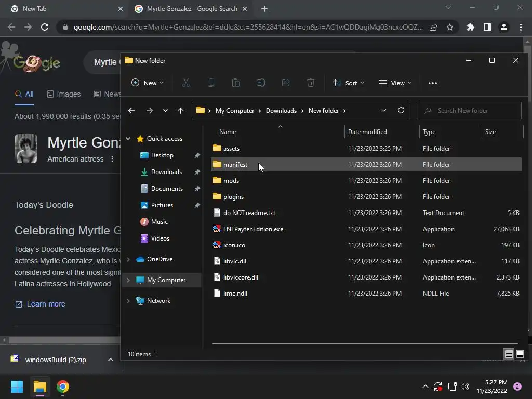The image size is (532, 399).
Task: Open Pictures in Quick access
Action: pos(162,205)
